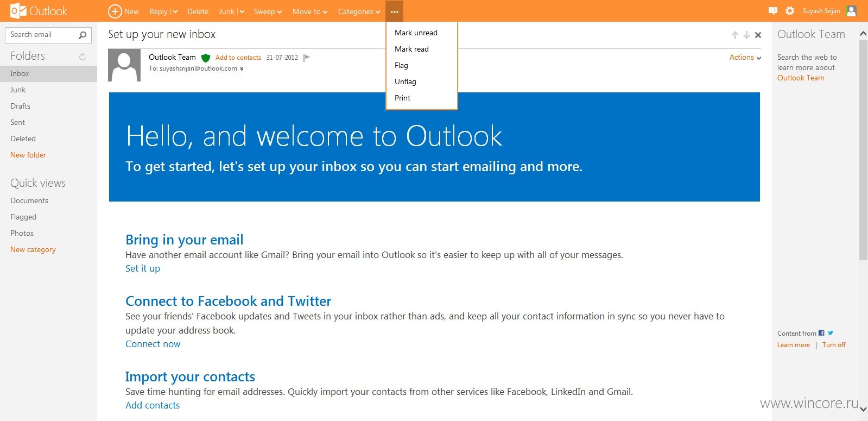Refresh folders with the circular arrow icon
The height and width of the screenshot is (421, 868).
[83, 56]
